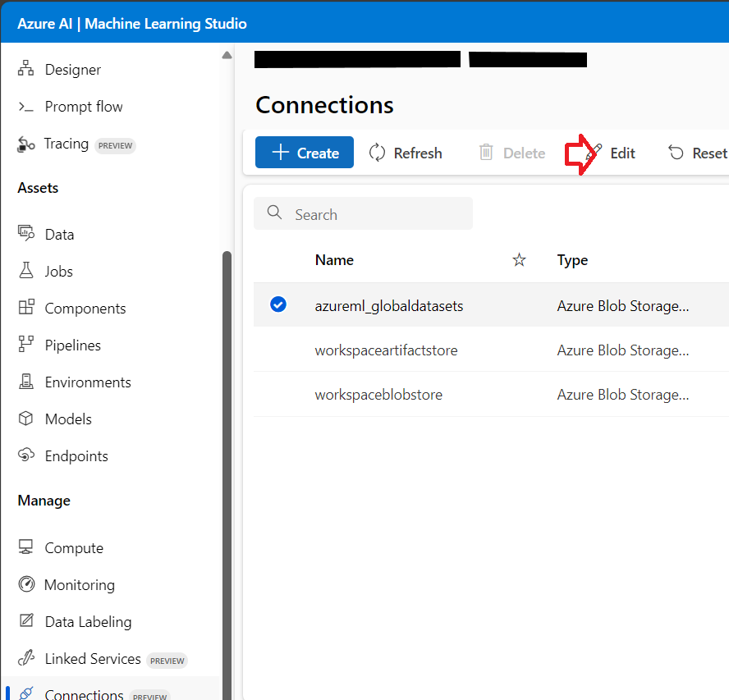Click the sidebar scroll up arrow
The width and height of the screenshot is (729, 700).
coord(227,55)
